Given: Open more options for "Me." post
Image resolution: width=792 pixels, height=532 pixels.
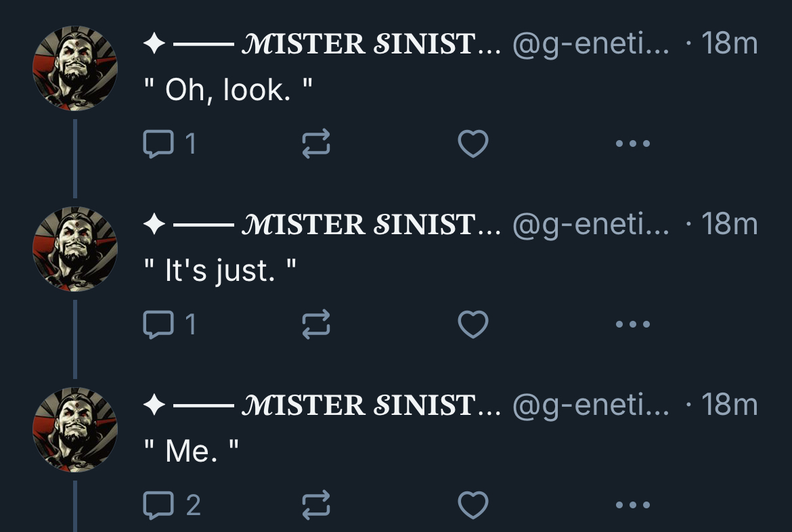Looking at the screenshot, I should point(633,505).
